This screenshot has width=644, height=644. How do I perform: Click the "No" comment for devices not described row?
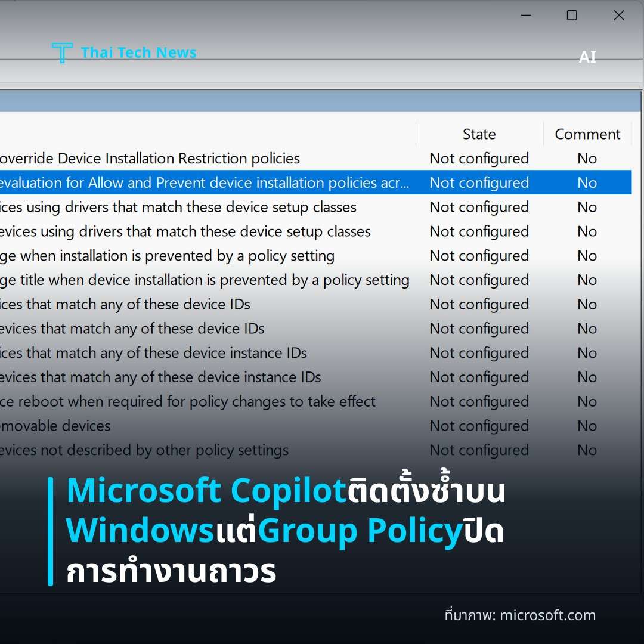(587, 450)
